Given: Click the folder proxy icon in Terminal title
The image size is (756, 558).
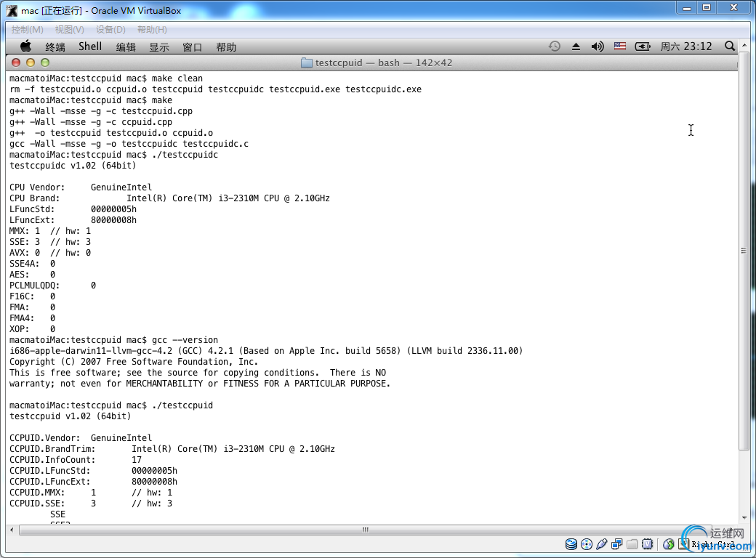Looking at the screenshot, I should click(306, 62).
